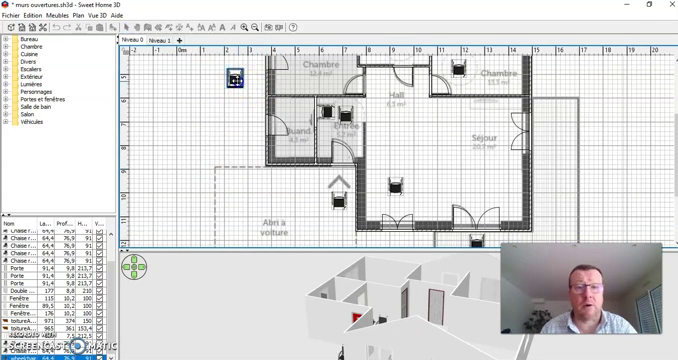Toggle italic text style icon
Viewport: 678px width, 360px height.
[x=233, y=27]
